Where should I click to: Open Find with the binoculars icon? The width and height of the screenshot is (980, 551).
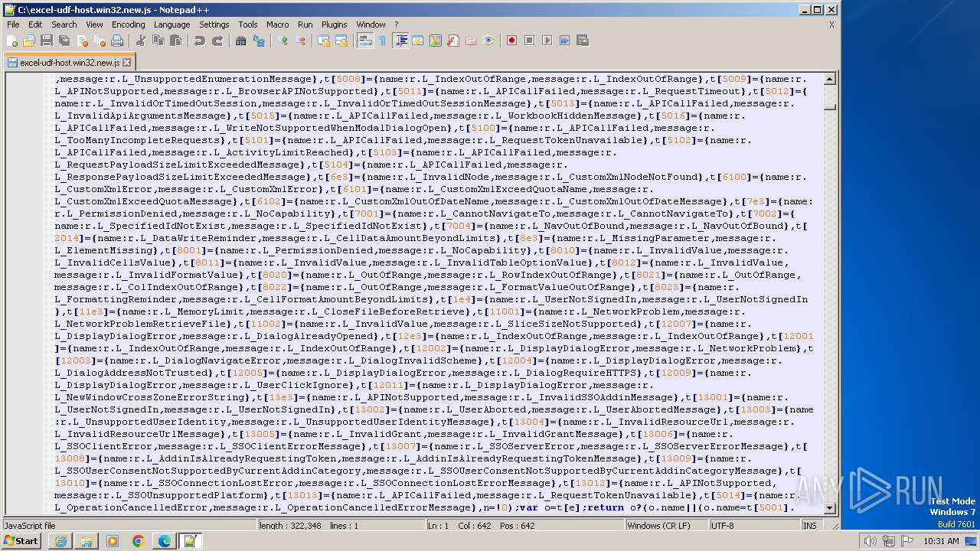pyautogui.click(x=240, y=41)
